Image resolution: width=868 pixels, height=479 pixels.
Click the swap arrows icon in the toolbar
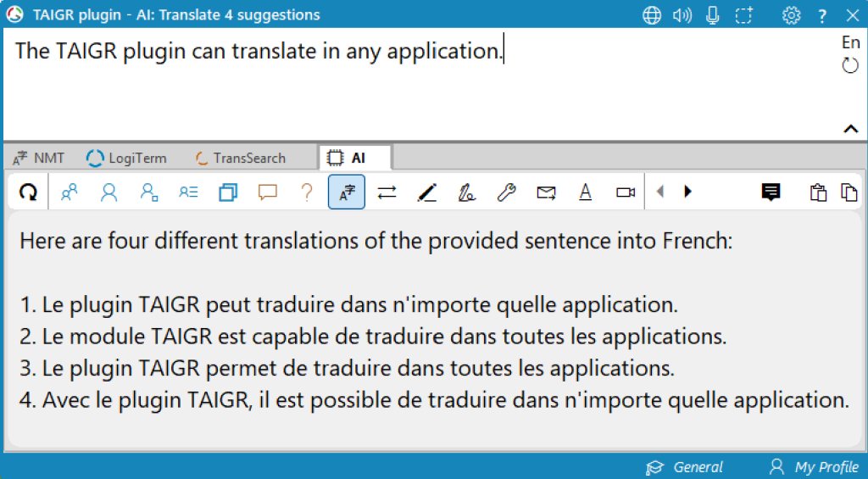click(387, 192)
